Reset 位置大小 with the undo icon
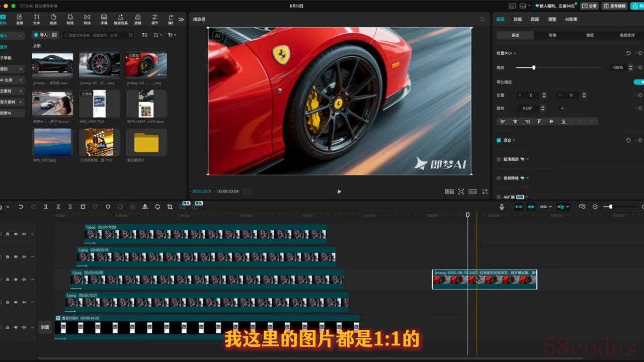 [x=628, y=53]
